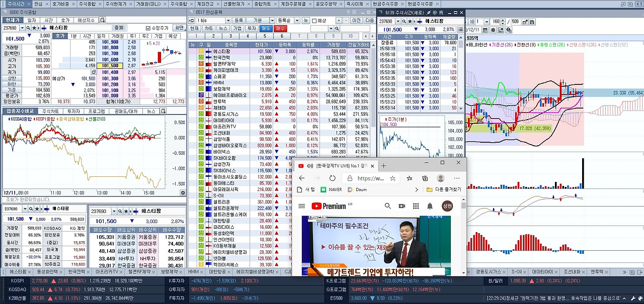Reload the browser page
This screenshot has height=304, width=644.
(x=332, y=178)
